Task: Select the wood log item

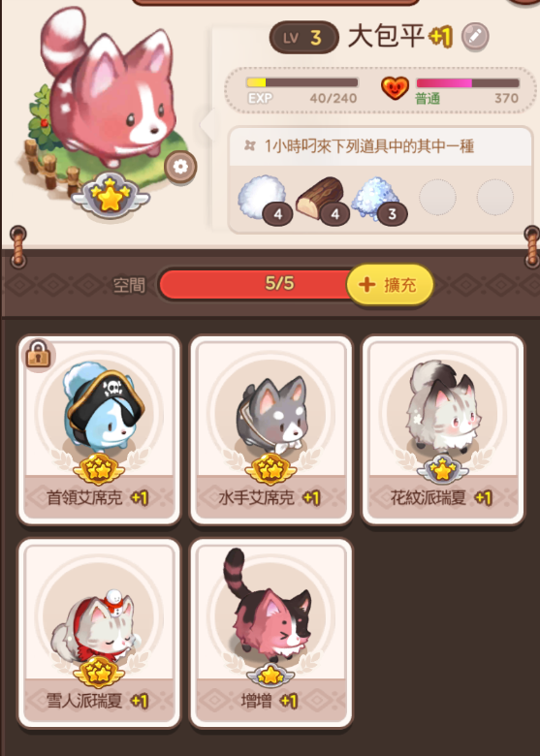Action: point(322,199)
